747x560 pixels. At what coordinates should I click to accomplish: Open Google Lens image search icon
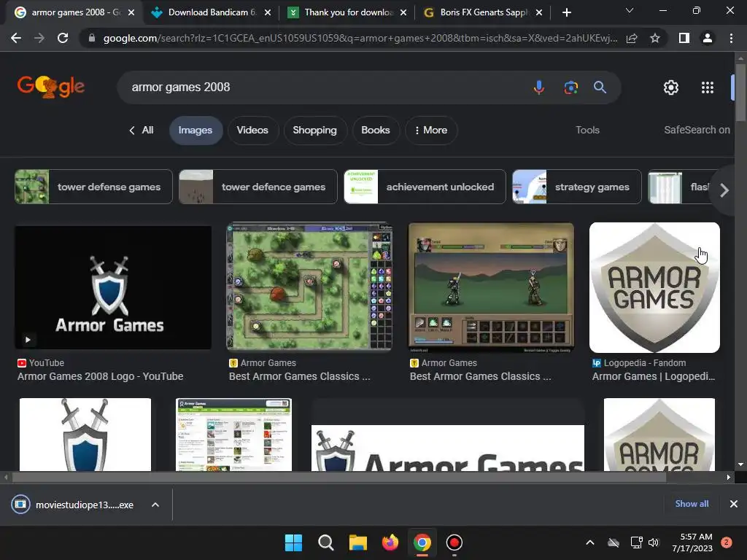click(570, 87)
